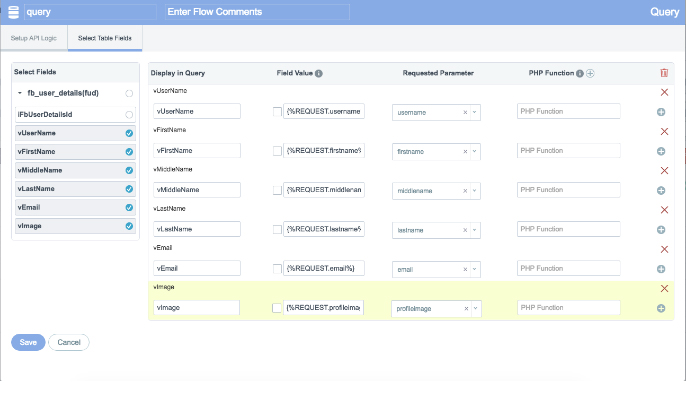Add PHP function to vEmail row
Image resolution: width=686 pixels, height=398 pixels.
(x=661, y=269)
